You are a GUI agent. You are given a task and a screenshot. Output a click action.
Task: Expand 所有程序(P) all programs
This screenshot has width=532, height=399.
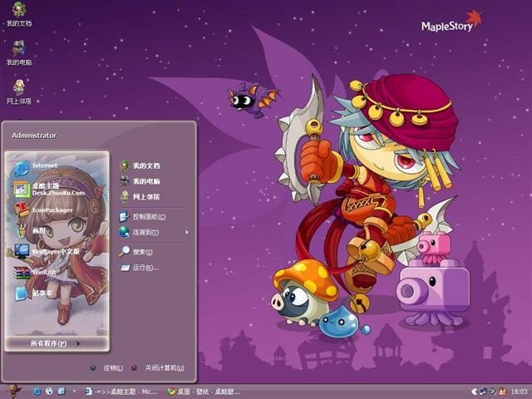[x=57, y=343]
